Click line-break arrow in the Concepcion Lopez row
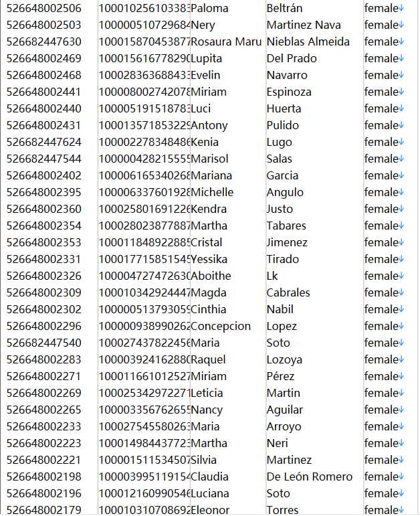Screen dimensions: 420x516 401,327
